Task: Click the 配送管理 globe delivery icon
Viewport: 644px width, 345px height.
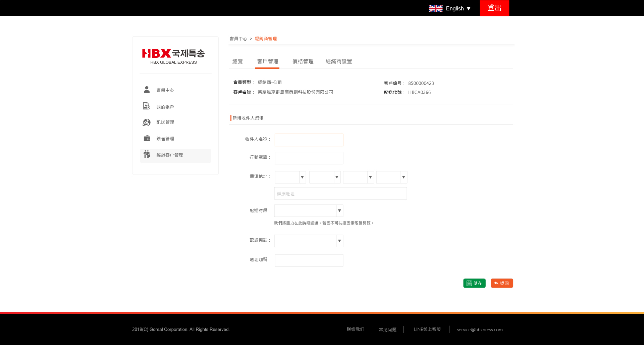Action: pyautogui.click(x=147, y=122)
